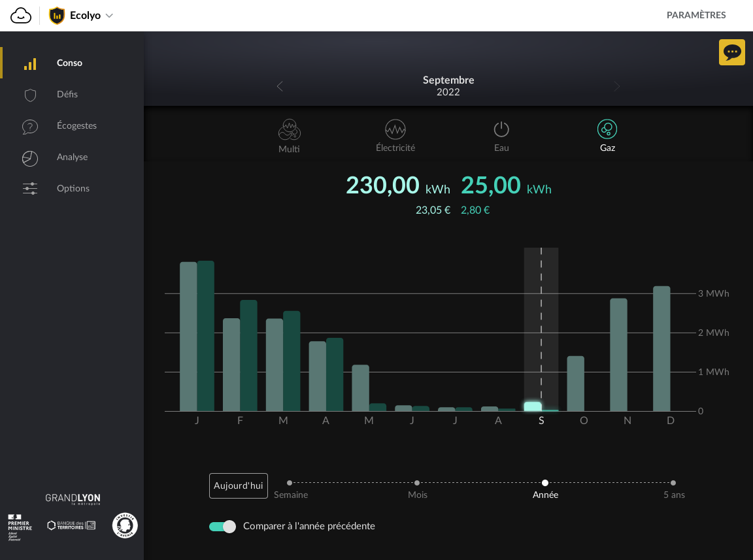Open the Analyse pie-chart icon
Viewport: 753px width, 560px height.
(30, 158)
